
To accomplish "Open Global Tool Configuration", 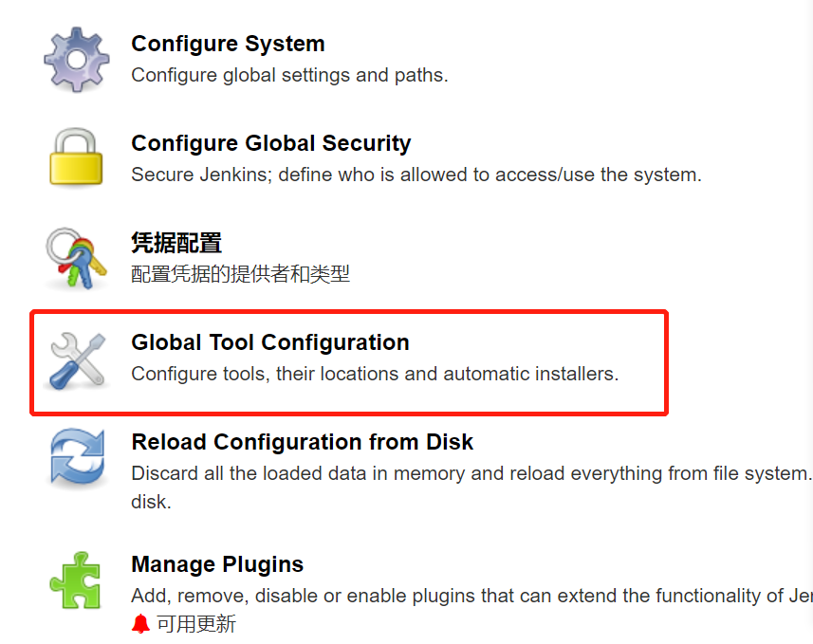I will [270, 342].
